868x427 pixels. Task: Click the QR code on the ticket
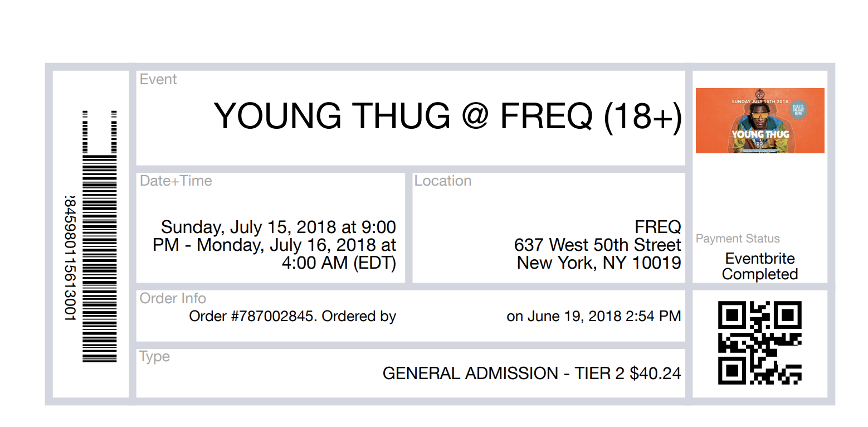pos(760,343)
